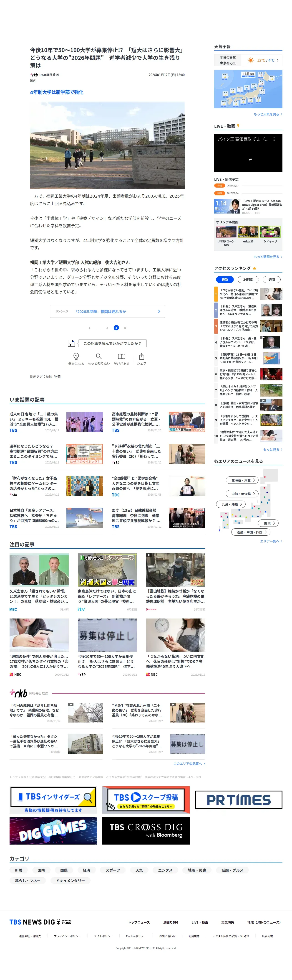This screenshot has height=980, width=292.
Task: Open the 福岡工業大学 campus article image
Action: [x=107, y=145]
